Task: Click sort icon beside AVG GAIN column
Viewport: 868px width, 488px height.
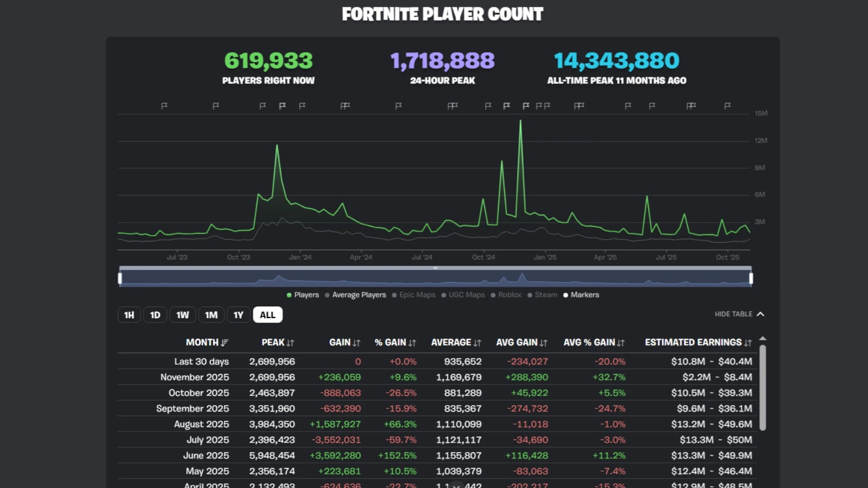Action: pos(543,343)
